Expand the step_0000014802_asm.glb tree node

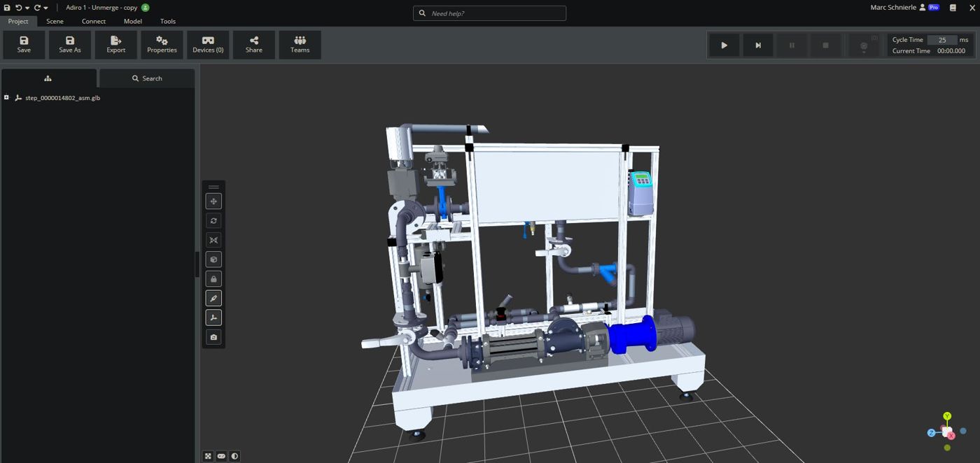coord(6,98)
